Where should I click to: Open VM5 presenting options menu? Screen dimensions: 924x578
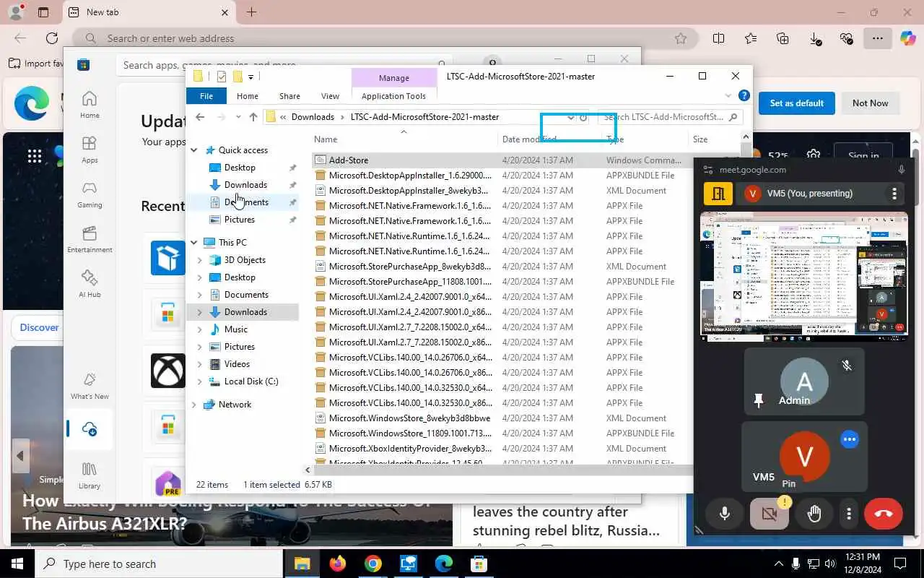tap(894, 194)
